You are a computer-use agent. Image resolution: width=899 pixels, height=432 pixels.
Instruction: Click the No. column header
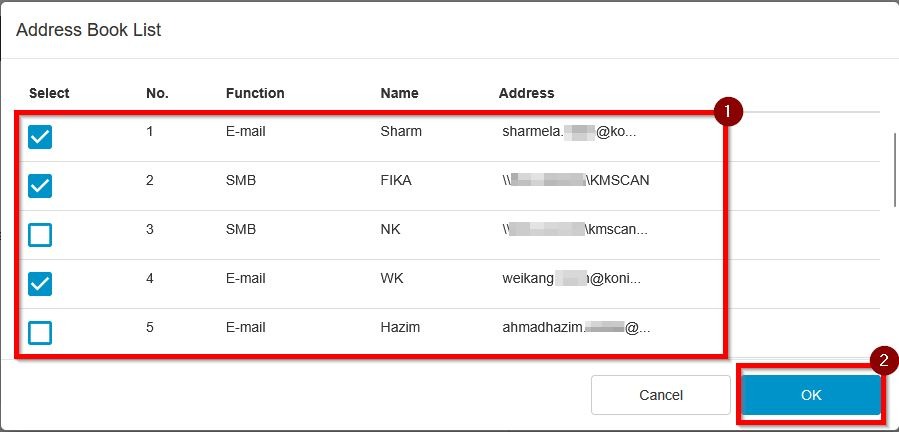pos(157,93)
